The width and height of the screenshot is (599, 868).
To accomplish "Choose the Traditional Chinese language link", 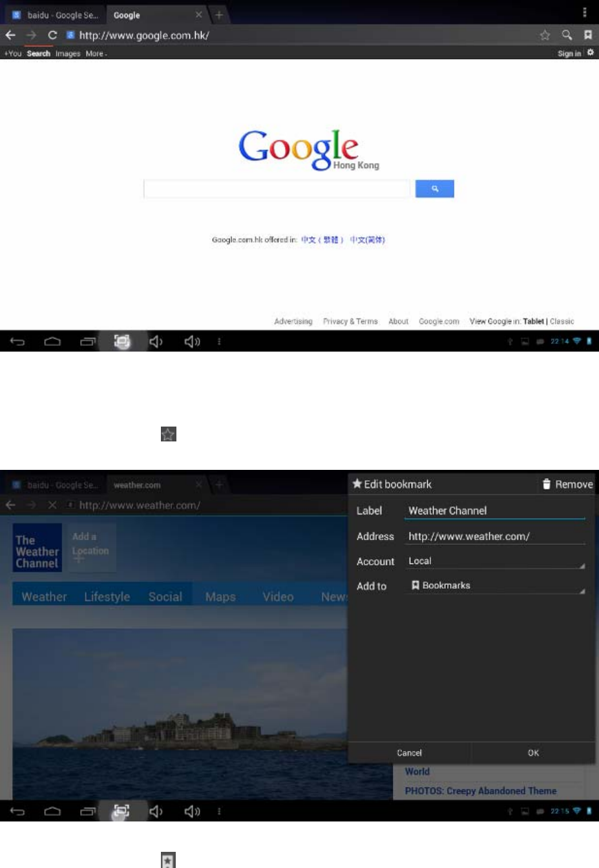I will [322, 240].
